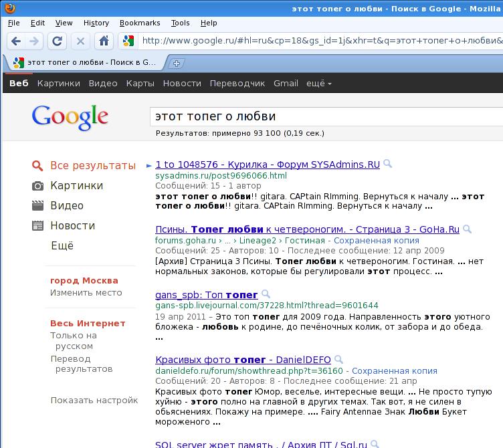The width and height of the screenshot is (503, 448).
Task: Click result count 'примерно 93 100' text
Action: tap(246, 133)
